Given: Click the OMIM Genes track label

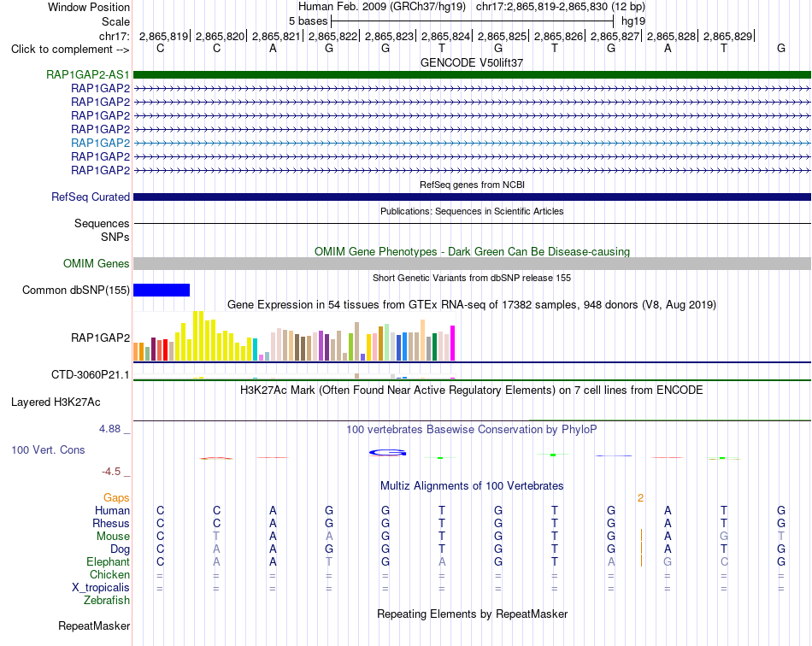Looking at the screenshot, I should [x=97, y=263].
